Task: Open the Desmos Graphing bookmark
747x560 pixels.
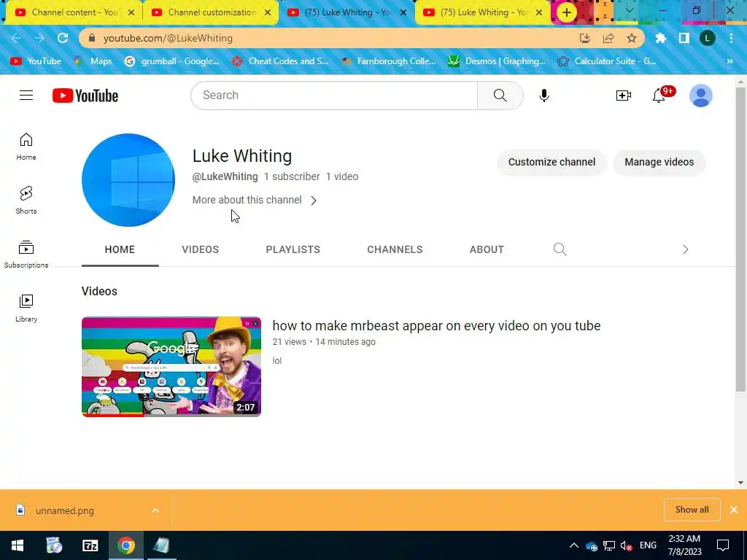Action: click(x=497, y=61)
